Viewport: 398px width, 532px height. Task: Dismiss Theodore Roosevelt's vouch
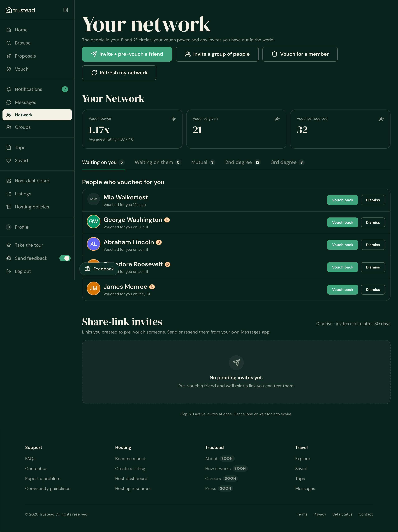373,267
